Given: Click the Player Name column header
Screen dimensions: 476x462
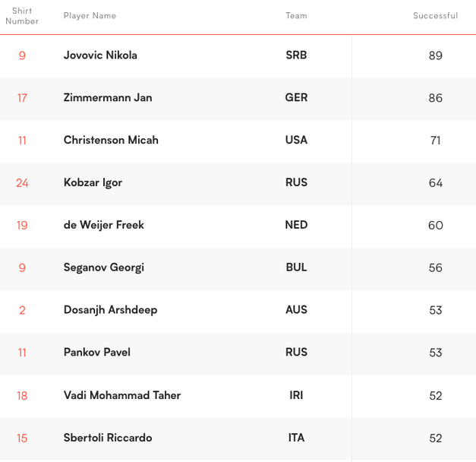Looking at the screenshot, I should click(x=90, y=16).
